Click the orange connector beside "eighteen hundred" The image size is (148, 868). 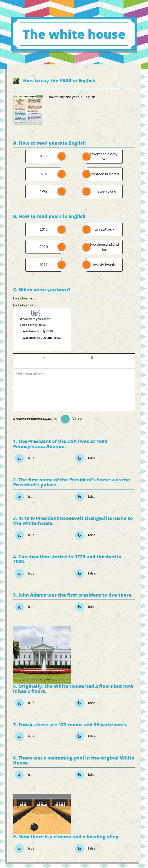(x=86, y=174)
